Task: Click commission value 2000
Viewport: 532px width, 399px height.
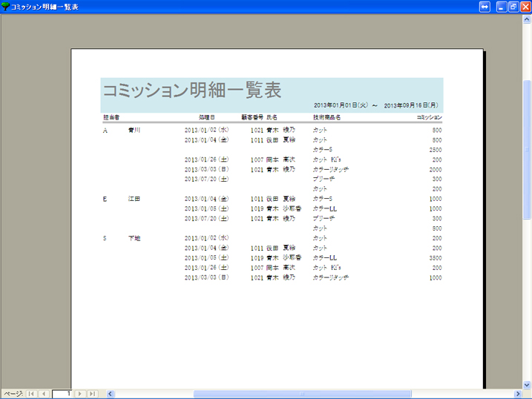Action: 436,170
